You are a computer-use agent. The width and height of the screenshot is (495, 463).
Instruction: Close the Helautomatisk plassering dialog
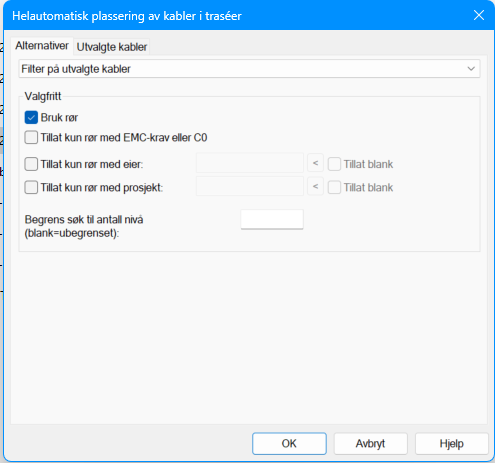(479, 15)
